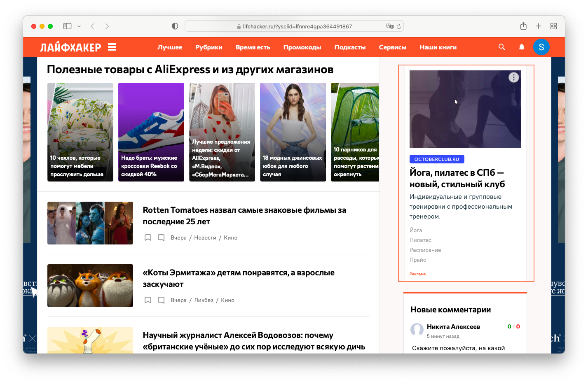This screenshot has width=588, height=384.
Task: Open the notifications bell icon
Action: pos(522,47)
